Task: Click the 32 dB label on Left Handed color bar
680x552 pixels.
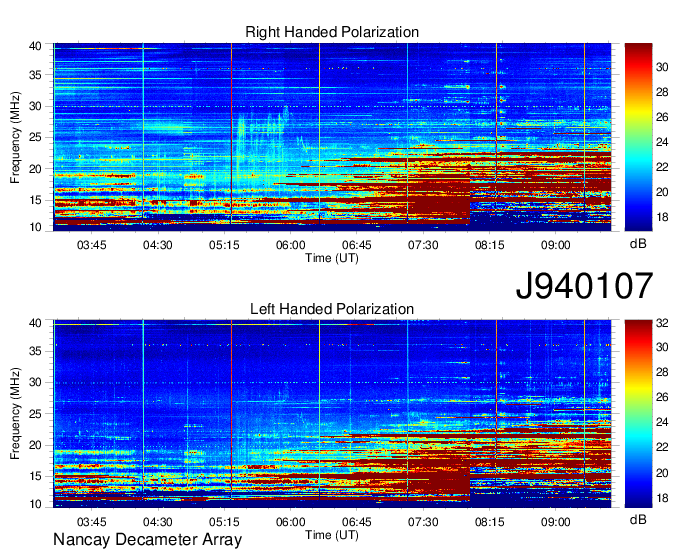Action: [x=662, y=323]
